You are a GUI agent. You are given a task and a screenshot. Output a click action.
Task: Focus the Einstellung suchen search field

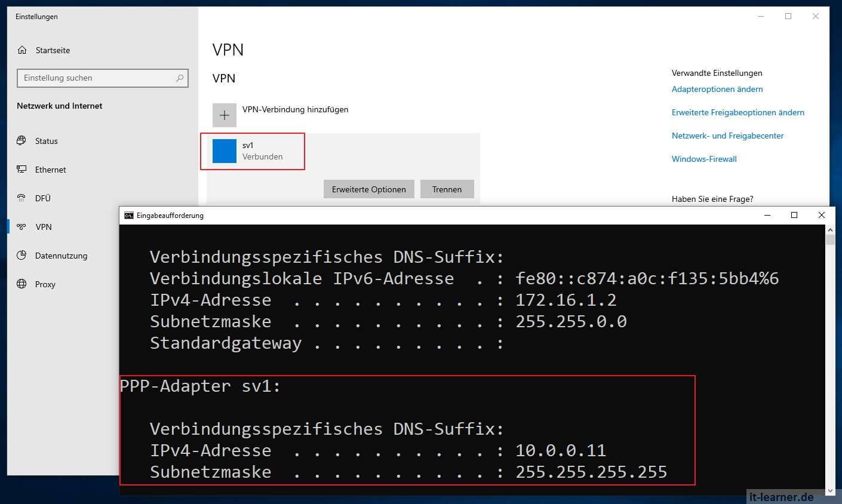click(96, 78)
